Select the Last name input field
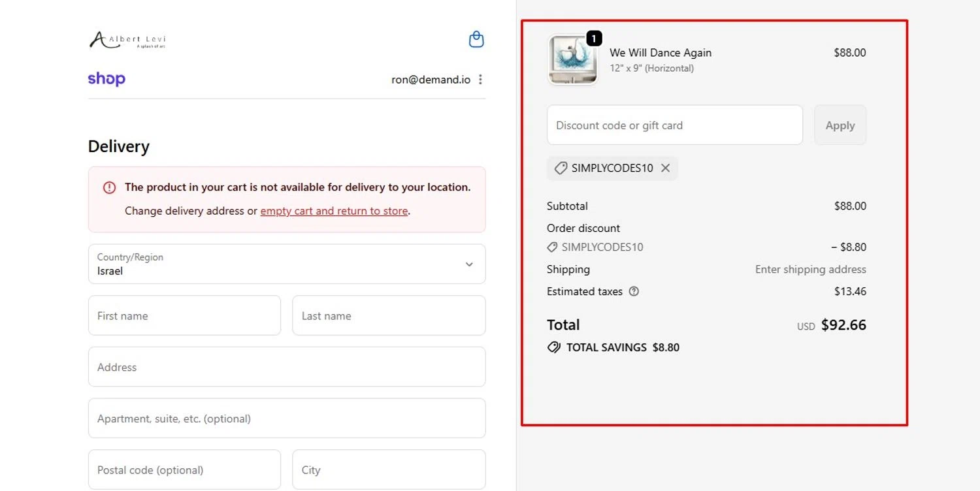The width and height of the screenshot is (980, 491). (x=389, y=316)
